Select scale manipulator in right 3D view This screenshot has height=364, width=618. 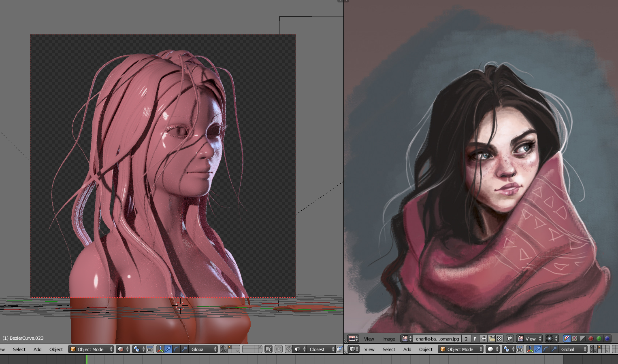tap(554, 349)
